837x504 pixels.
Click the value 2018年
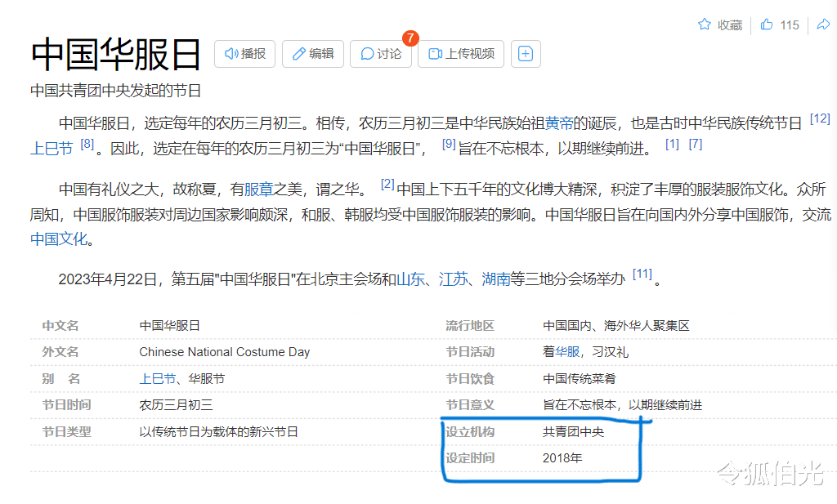(562, 458)
